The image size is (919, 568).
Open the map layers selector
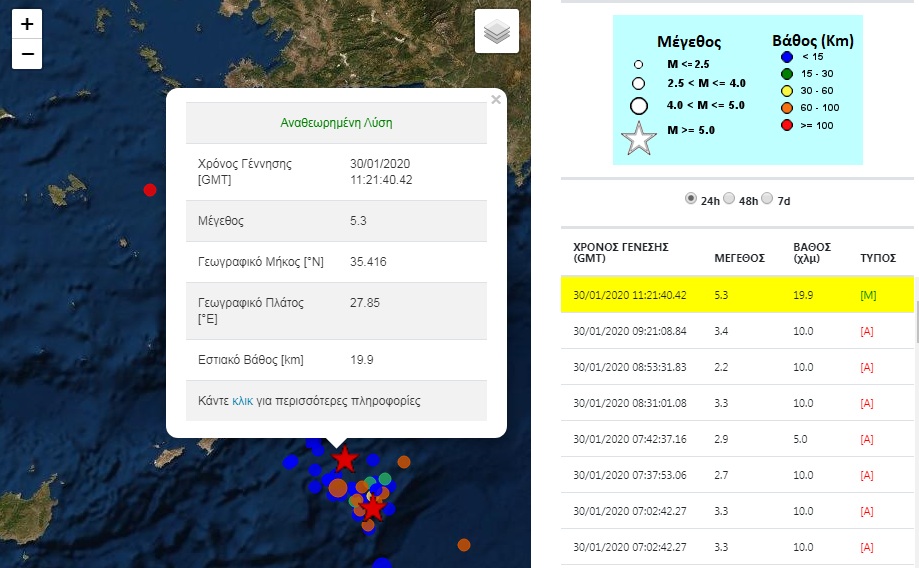pos(497,31)
